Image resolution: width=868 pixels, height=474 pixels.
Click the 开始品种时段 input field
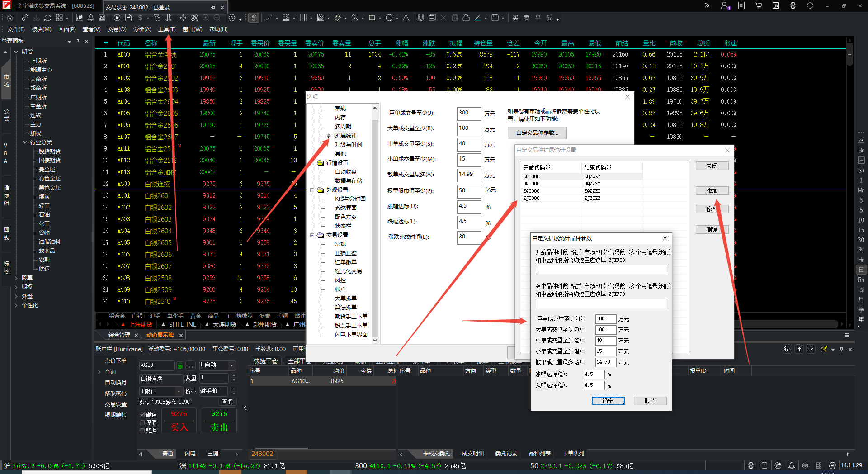601,270
